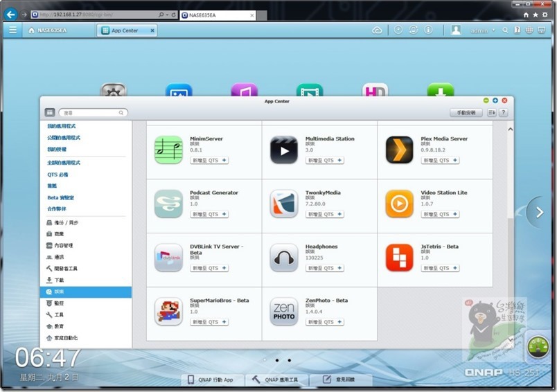Toggle the App Center sidebar view icon

[x=50, y=113]
